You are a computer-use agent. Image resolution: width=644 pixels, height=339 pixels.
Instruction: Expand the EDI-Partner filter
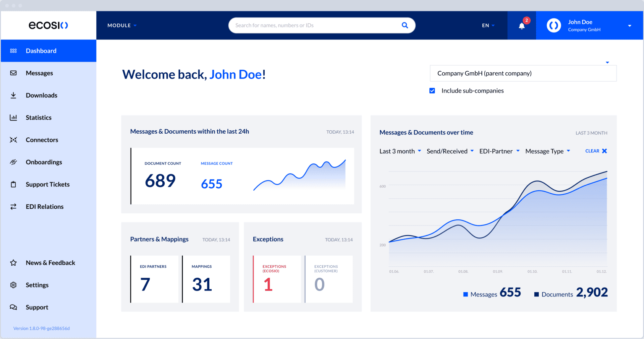click(x=499, y=151)
